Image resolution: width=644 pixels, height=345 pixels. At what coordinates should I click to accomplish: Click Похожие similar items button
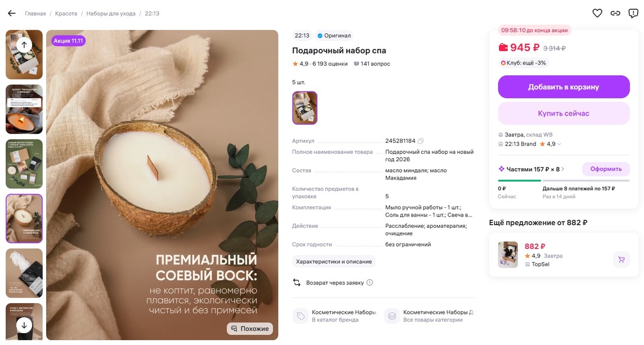click(x=250, y=328)
